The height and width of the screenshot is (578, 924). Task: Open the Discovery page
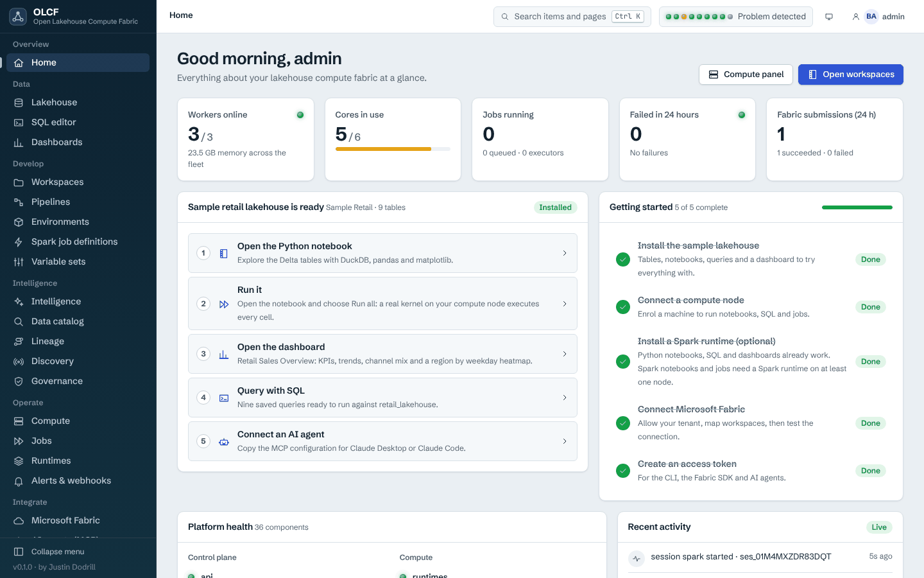coord(78,361)
